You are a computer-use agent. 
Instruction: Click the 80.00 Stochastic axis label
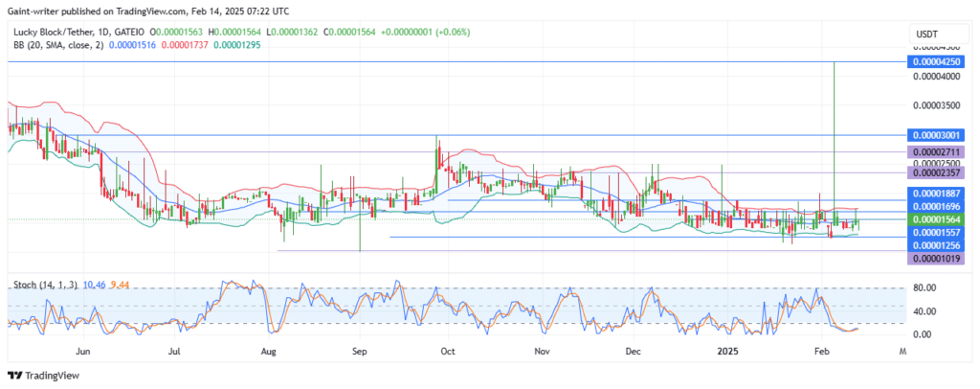click(x=924, y=287)
